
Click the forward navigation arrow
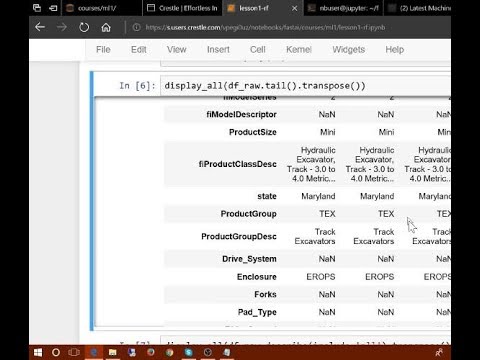(62, 27)
